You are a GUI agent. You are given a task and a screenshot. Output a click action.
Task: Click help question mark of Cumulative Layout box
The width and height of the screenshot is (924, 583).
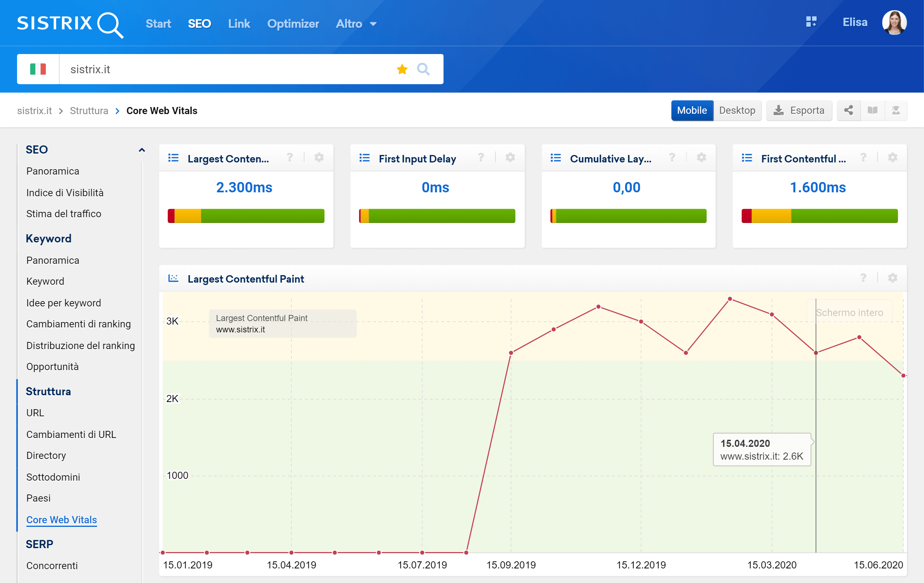click(x=672, y=157)
